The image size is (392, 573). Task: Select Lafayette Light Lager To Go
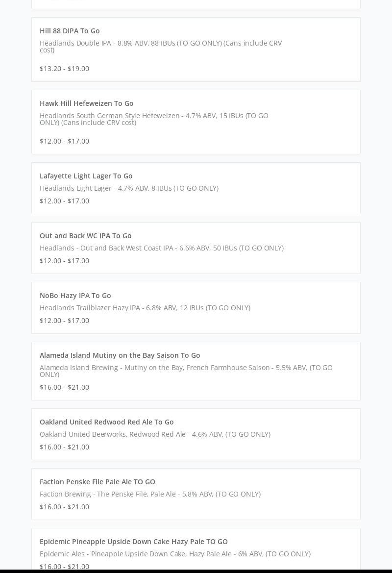[86, 176]
